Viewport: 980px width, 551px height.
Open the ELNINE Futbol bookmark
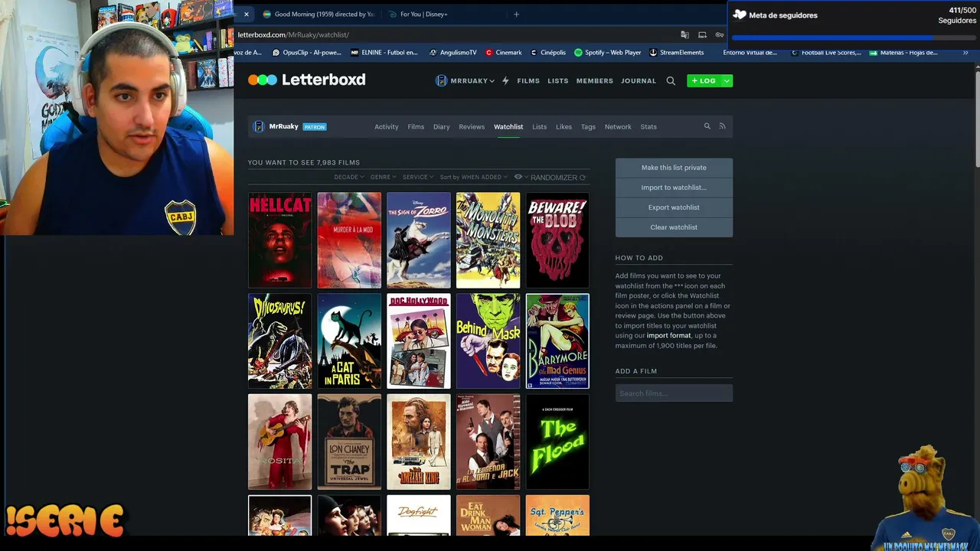tap(384, 53)
